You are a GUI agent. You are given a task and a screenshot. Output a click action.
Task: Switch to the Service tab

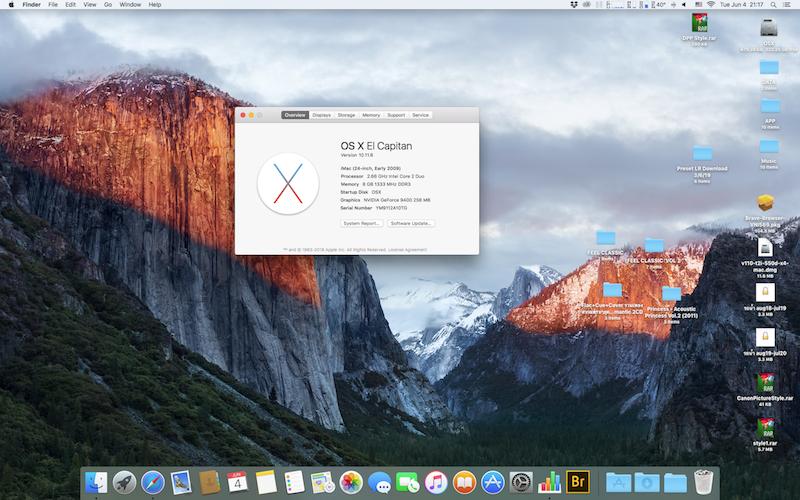(420, 115)
